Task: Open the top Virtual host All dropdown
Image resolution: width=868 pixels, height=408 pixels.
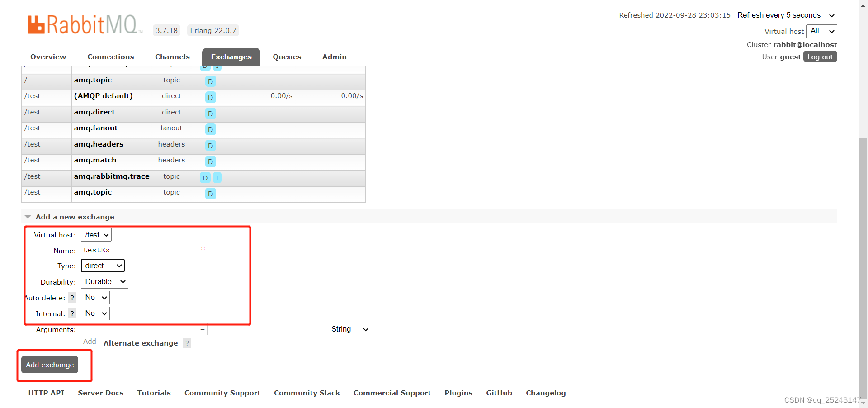Action: tap(821, 31)
